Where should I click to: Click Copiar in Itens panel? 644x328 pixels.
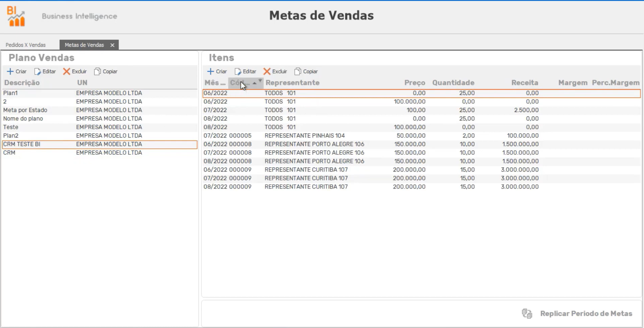[306, 71]
